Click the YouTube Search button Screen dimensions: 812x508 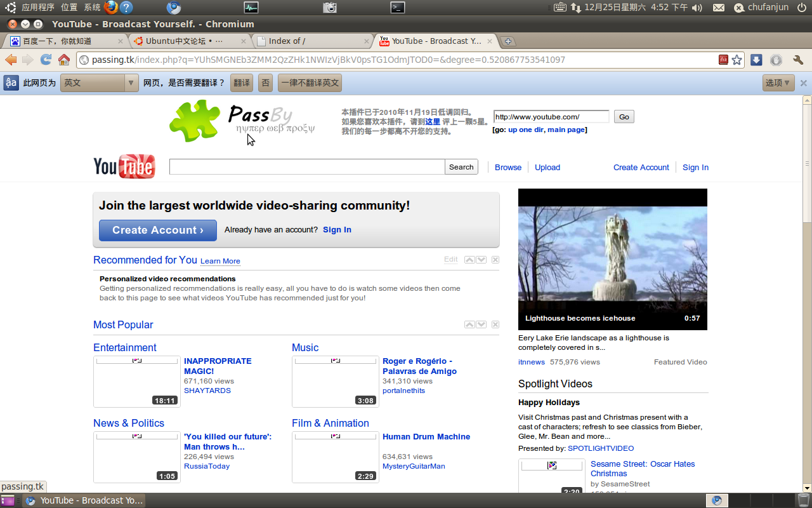point(461,167)
